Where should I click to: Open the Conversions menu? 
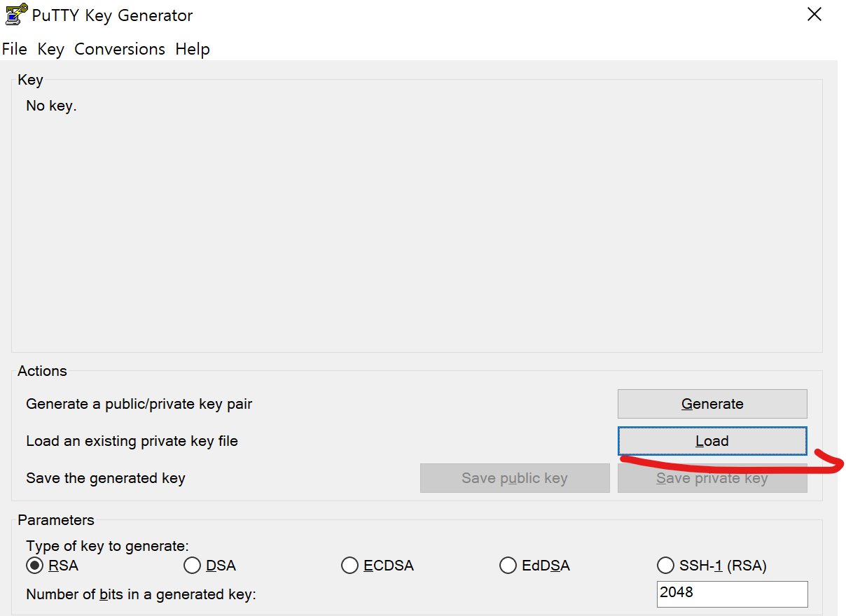click(x=120, y=49)
